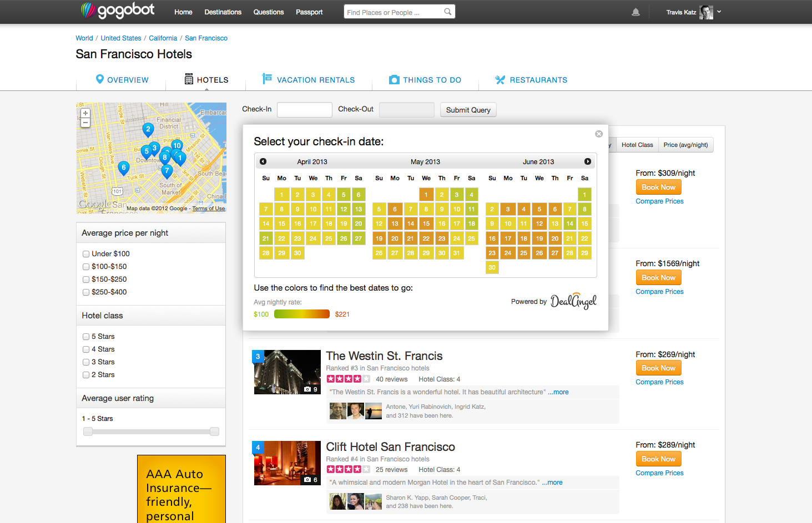The image size is (812, 523).
Task: Select map pin number 6
Action: click(x=124, y=167)
